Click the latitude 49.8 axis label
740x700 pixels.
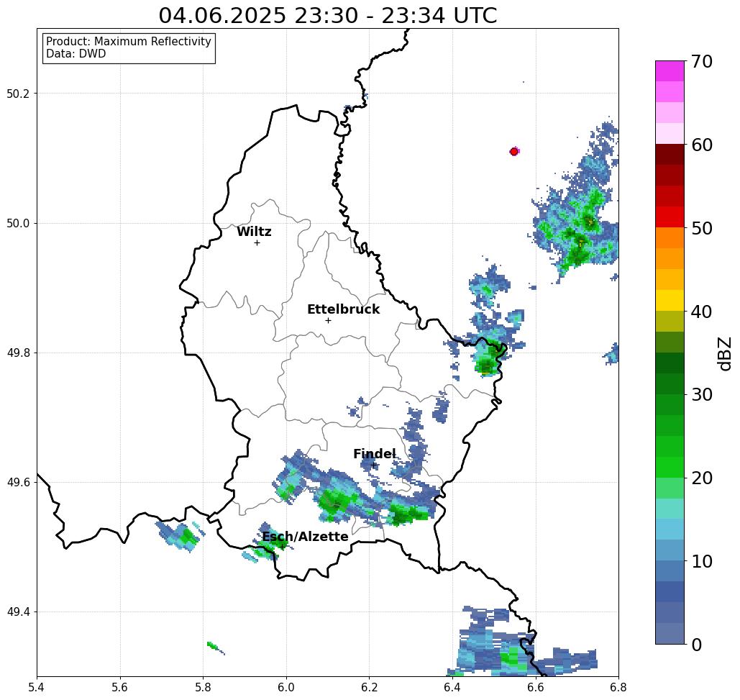pos(18,353)
